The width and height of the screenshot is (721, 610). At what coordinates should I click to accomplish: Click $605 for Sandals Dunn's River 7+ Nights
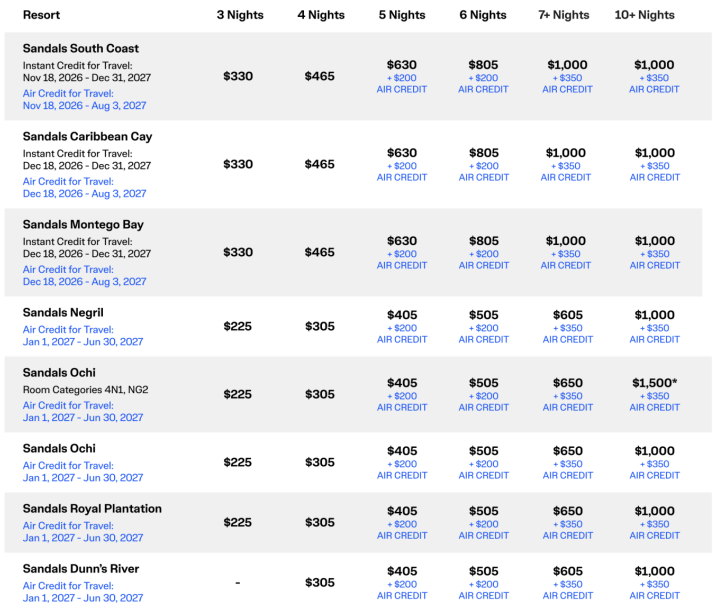[568, 571]
